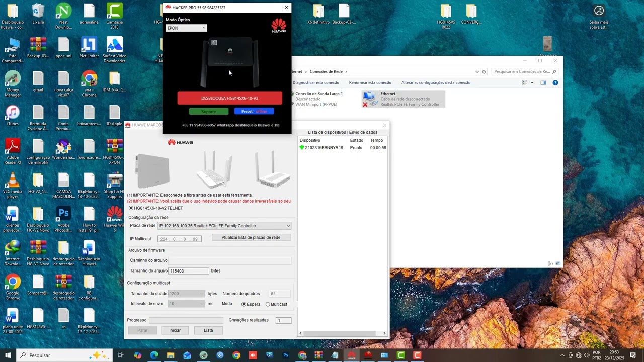Select the Multicast mode radio button
Screen dimensions: 644x362
point(268,304)
